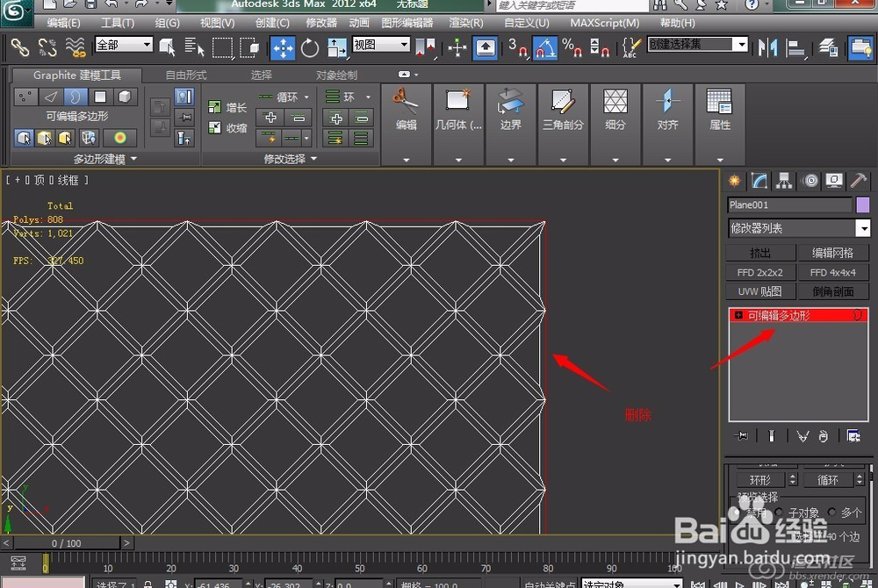Viewport: 878px width, 588px height.
Task: Open the Manage Layers icon
Action: point(828,47)
